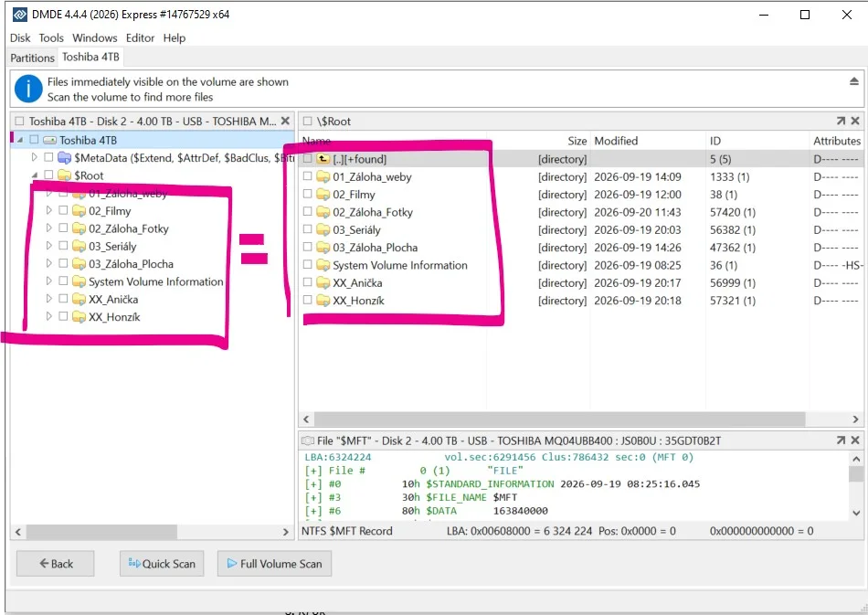
Task: Close the \$Root file list panel
Action: (855, 121)
